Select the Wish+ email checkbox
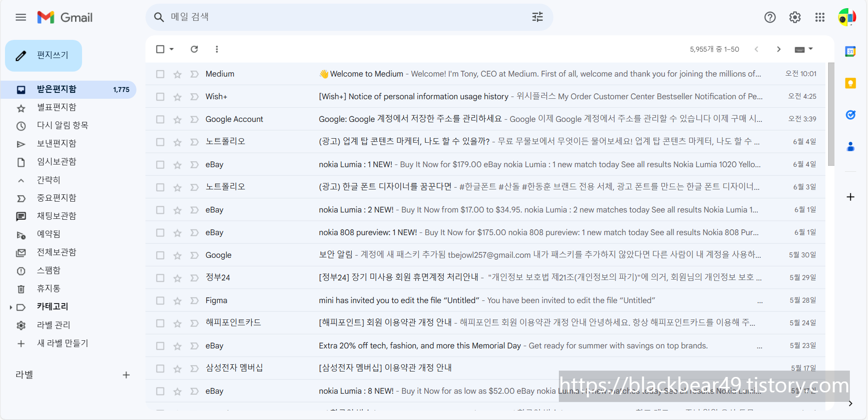This screenshot has width=868, height=420. (x=160, y=97)
